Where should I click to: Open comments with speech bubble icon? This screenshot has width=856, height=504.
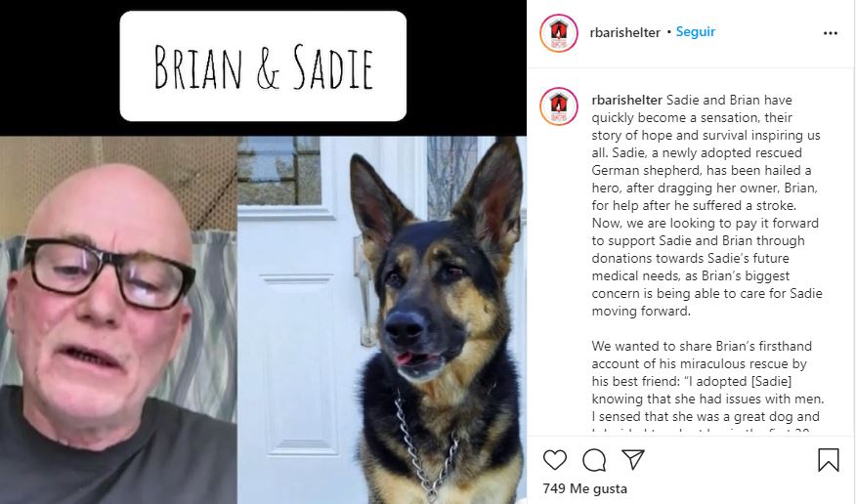tap(594, 460)
